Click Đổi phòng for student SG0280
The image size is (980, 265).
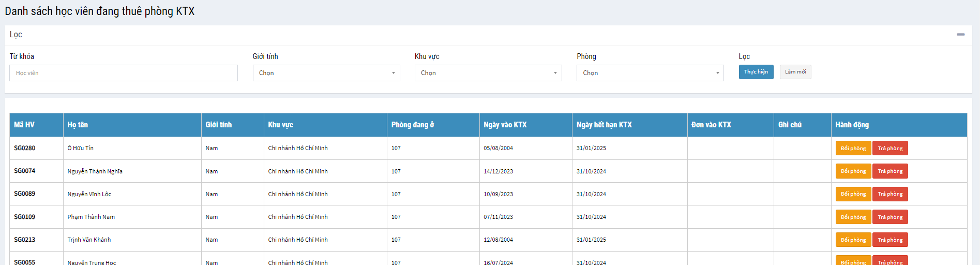click(x=853, y=149)
